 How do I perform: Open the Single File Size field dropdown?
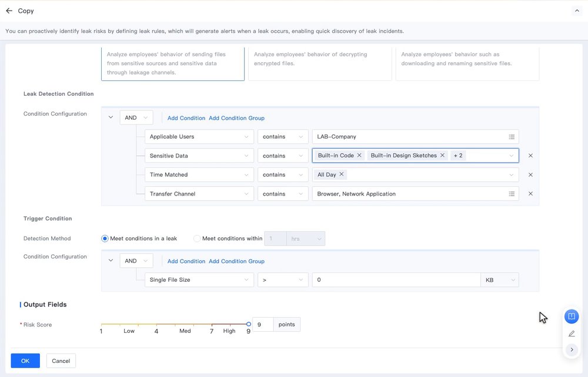[199, 280]
